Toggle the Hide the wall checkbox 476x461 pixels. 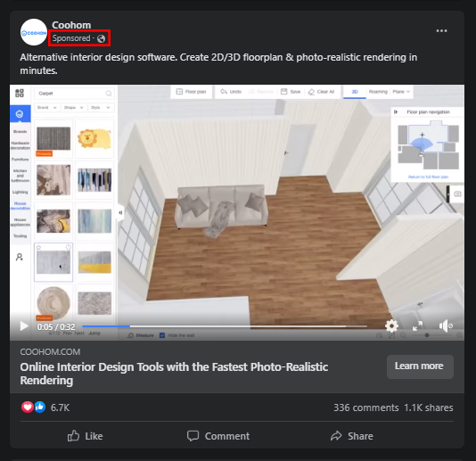click(x=162, y=335)
